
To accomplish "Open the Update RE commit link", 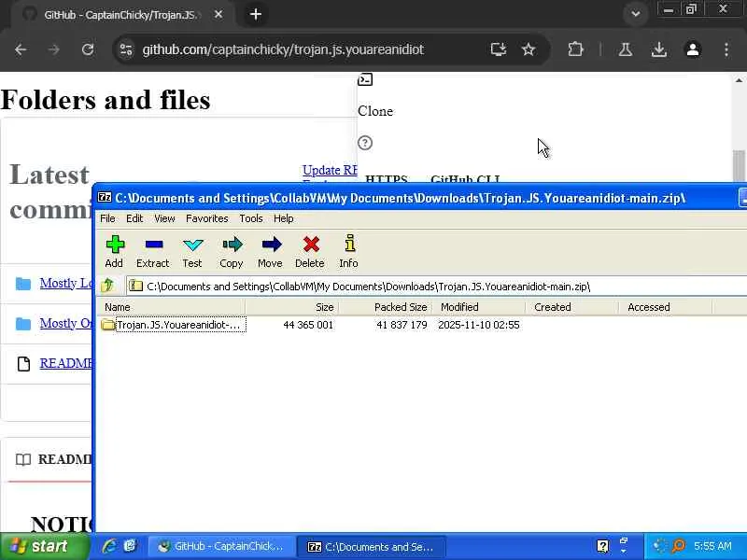I will 330,170.
